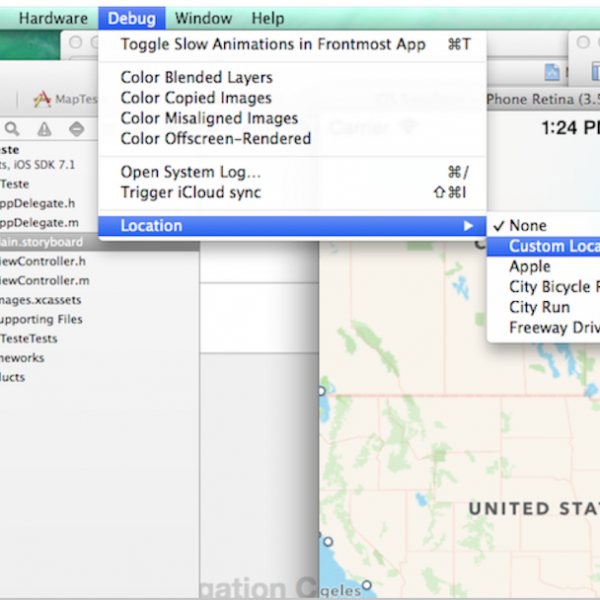
Task: Click the iOS SDK 7.1 project subtitle
Action: point(38,165)
